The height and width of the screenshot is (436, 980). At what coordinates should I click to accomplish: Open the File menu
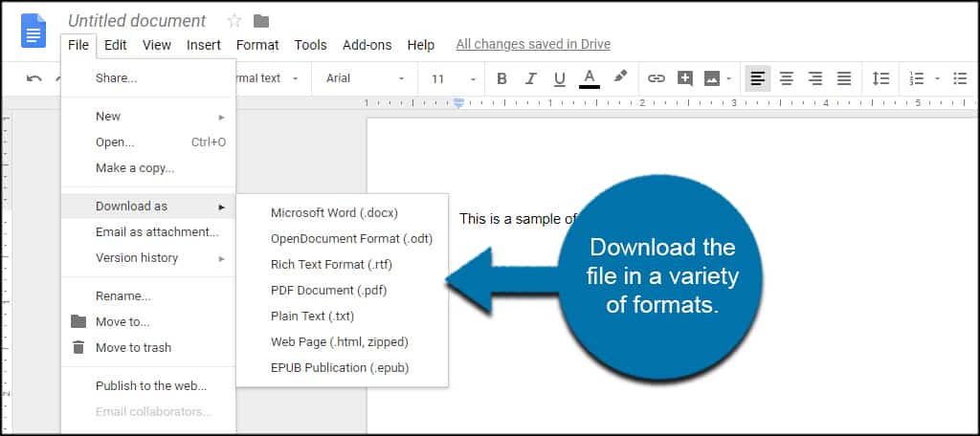[x=78, y=45]
